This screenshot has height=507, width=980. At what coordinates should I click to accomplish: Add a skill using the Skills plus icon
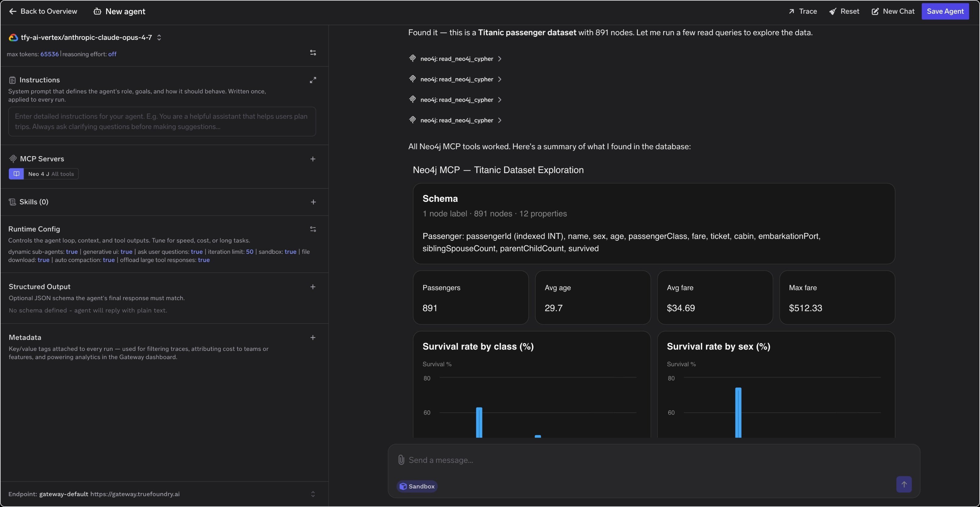pos(313,202)
